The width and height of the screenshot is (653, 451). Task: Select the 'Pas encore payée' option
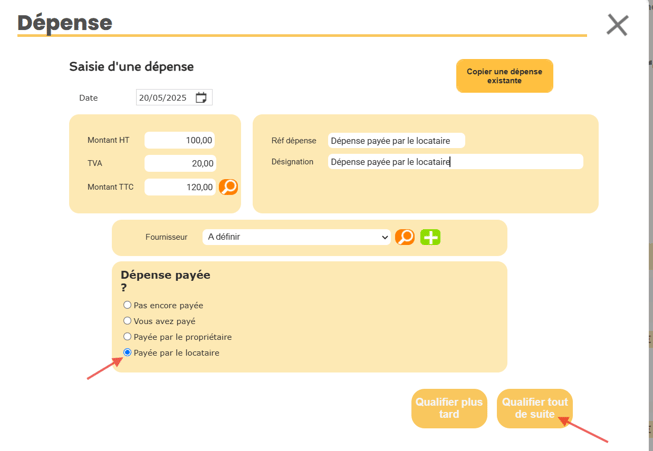(x=127, y=305)
